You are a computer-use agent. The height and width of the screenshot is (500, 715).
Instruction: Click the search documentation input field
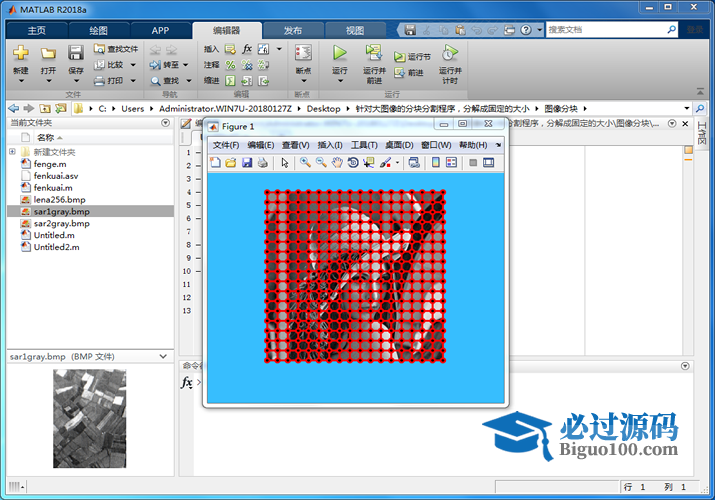click(606, 30)
